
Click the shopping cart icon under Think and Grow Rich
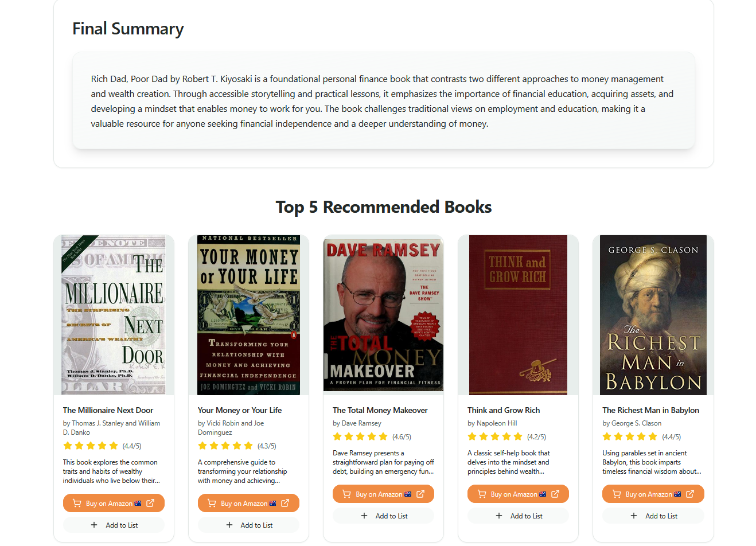coord(482,494)
